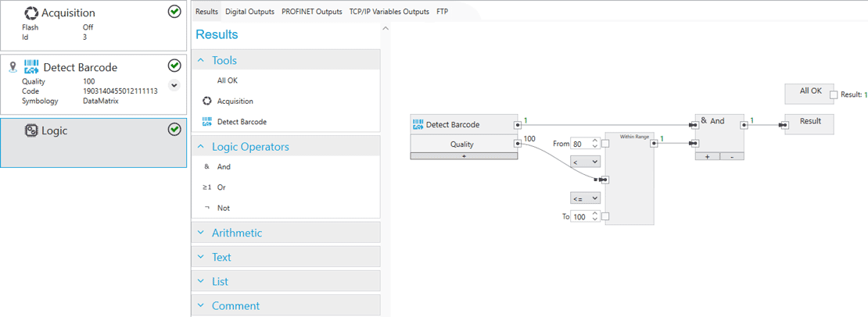This screenshot has height=317, width=868.
Task: Select the Acquisition icon in Tools list
Action: (207, 101)
